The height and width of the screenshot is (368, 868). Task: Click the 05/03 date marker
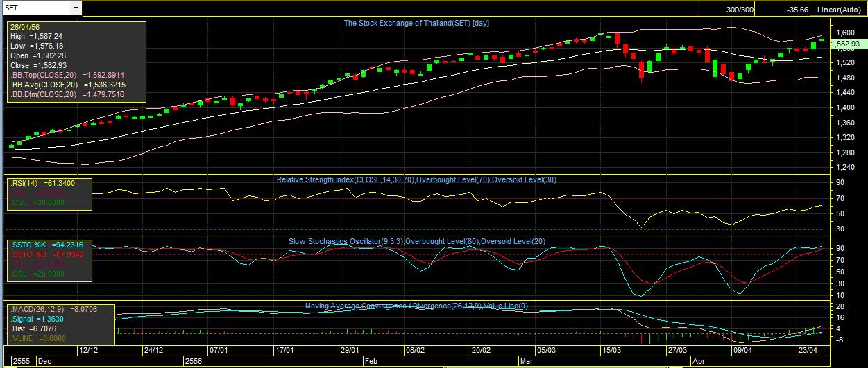(545, 351)
